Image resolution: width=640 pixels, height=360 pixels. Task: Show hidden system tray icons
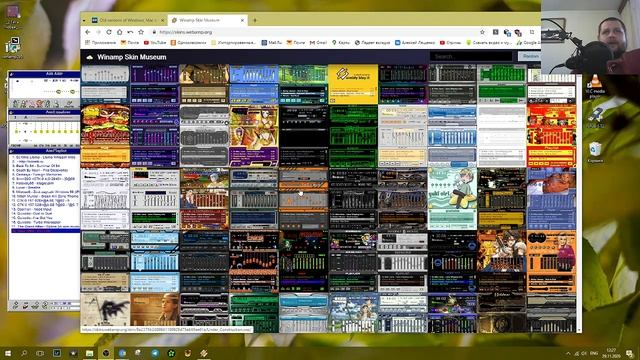[x=568, y=353]
